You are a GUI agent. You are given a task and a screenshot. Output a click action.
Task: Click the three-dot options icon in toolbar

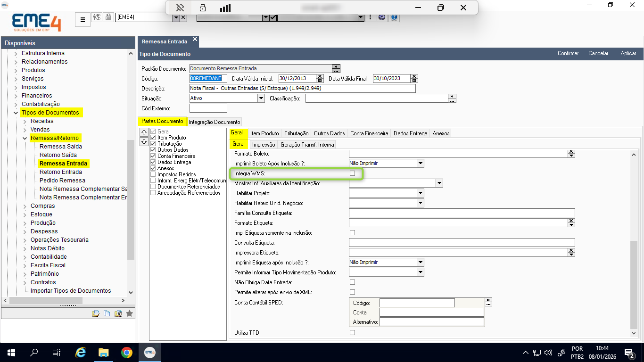370,17
